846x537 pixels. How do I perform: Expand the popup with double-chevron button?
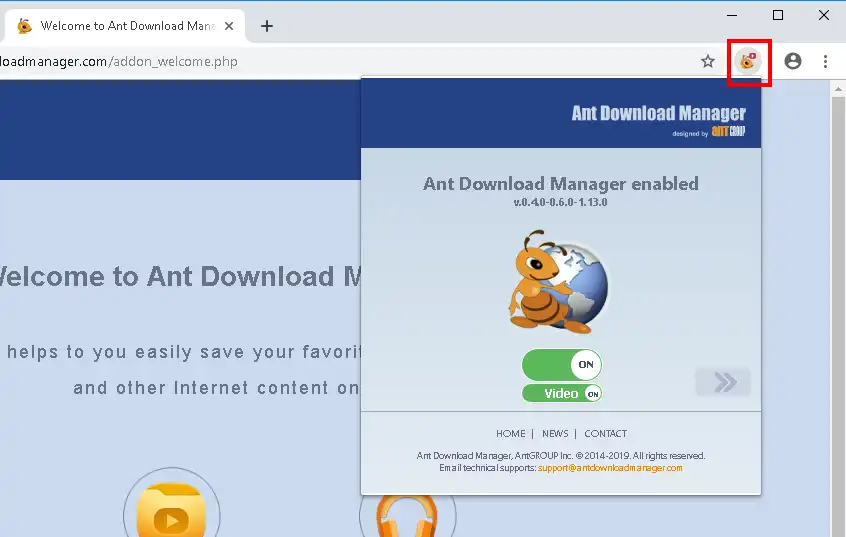(x=723, y=382)
